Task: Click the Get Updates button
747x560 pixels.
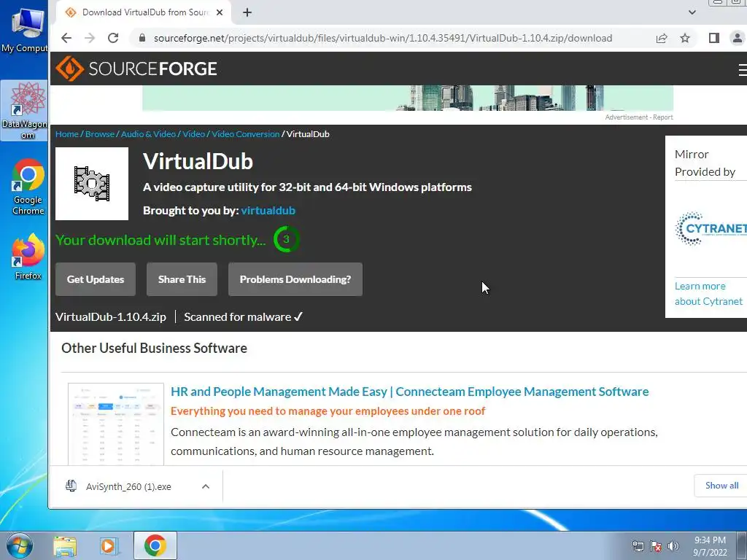Action: click(96, 279)
